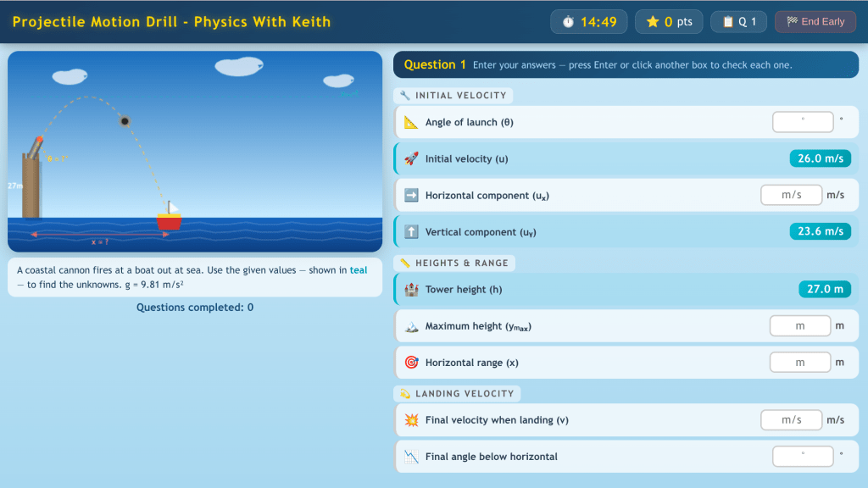
Task: Click the target icon beside Horizontal range
Action: point(411,363)
